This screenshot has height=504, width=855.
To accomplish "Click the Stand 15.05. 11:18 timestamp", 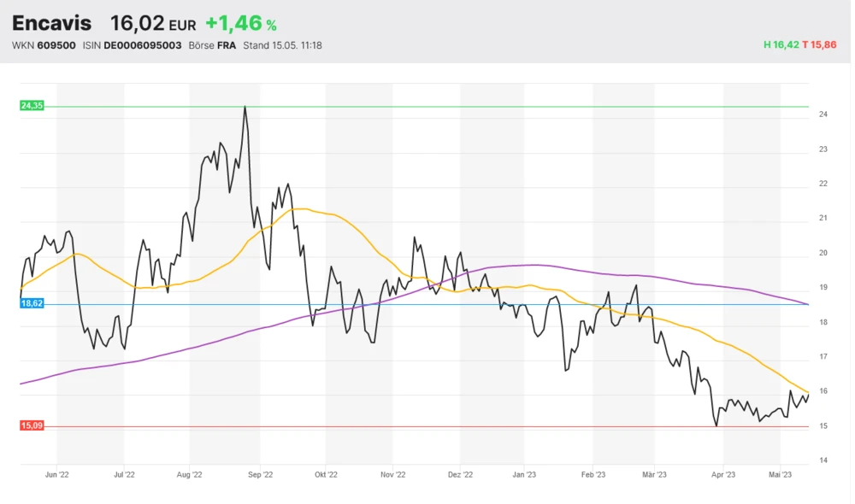I will coord(283,45).
